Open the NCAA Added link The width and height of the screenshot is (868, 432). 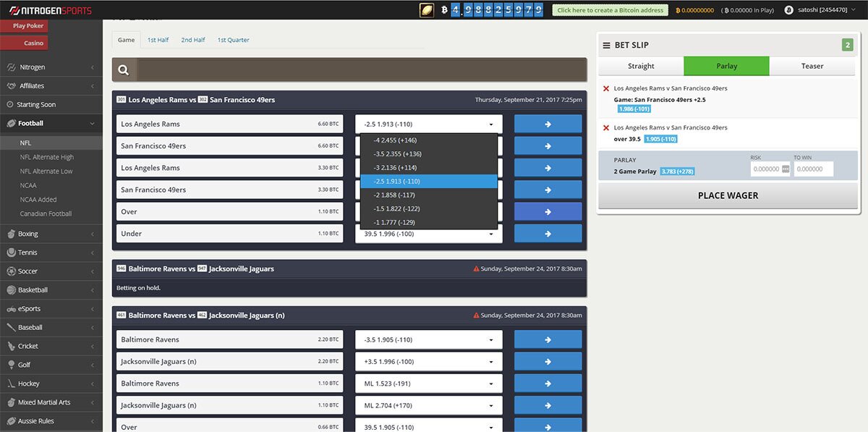pyautogui.click(x=38, y=200)
